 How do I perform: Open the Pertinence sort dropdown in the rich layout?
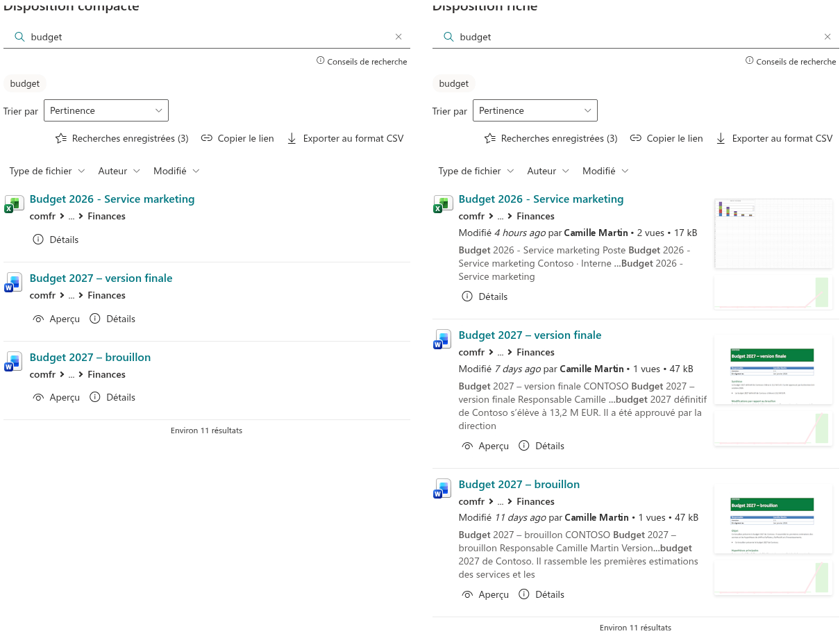tap(535, 110)
